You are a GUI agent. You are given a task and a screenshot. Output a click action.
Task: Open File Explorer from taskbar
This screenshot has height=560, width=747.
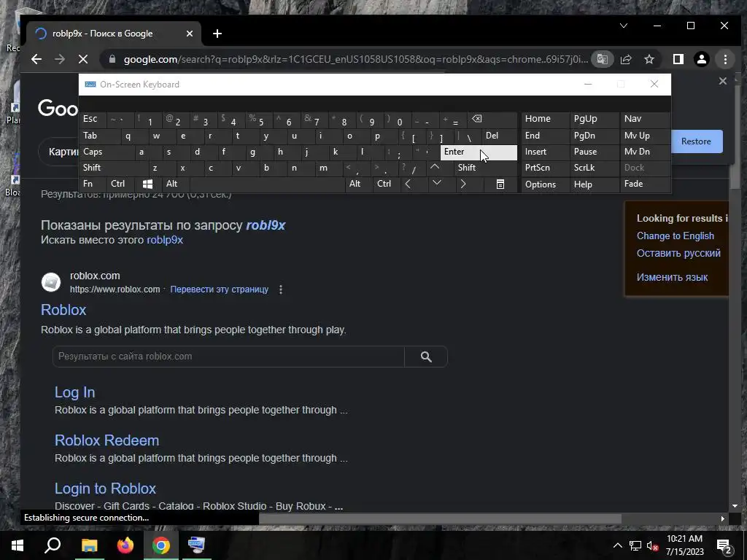coord(89,545)
